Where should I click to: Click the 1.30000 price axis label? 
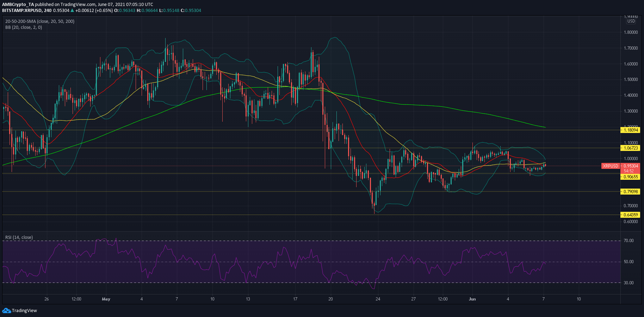[631, 111]
